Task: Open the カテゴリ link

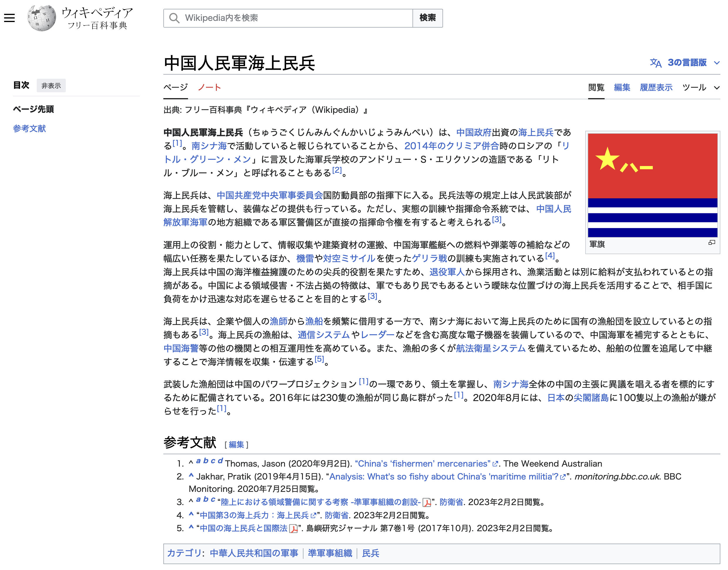Action: pyautogui.click(x=184, y=553)
